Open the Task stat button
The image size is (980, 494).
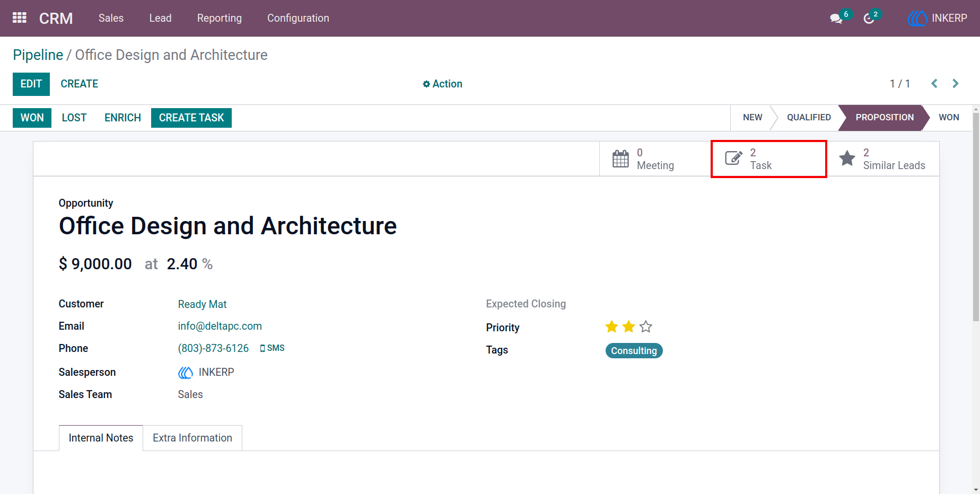(x=769, y=159)
